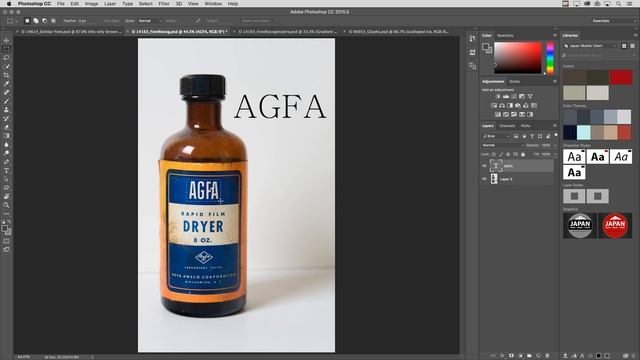
Task: Select the Gradient tool
Action: pos(7,136)
